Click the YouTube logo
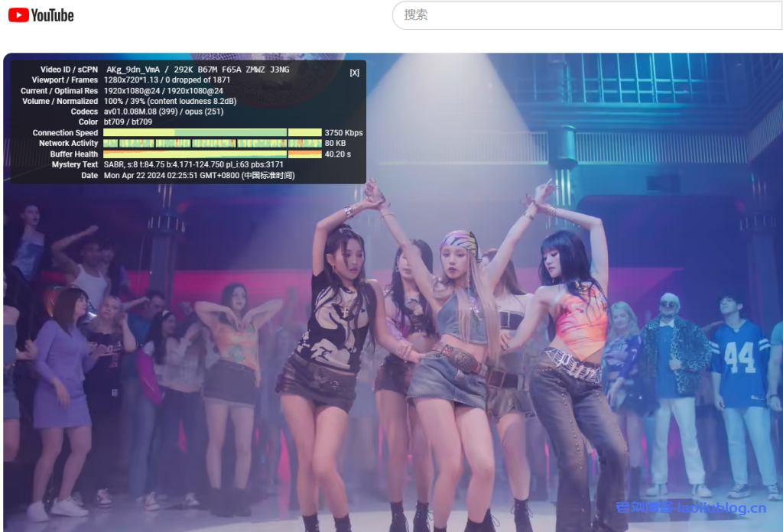Viewport: 783px width, 532px height. (41, 15)
